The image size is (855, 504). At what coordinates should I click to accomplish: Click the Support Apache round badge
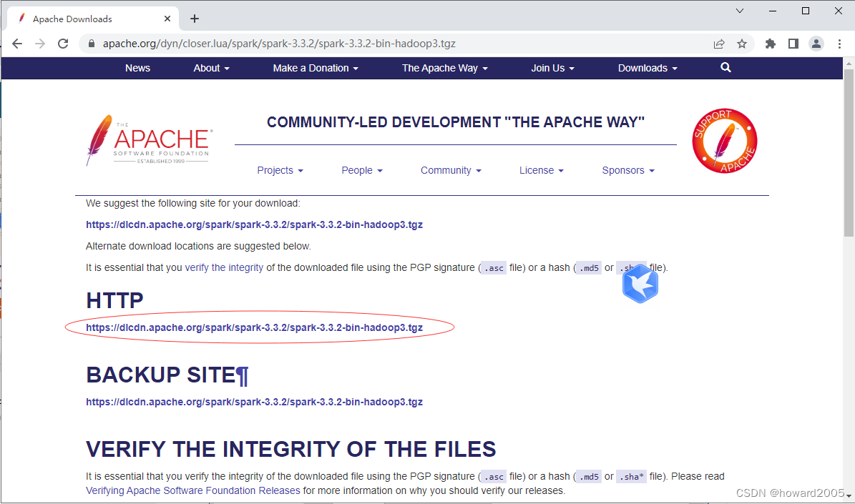(725, 141)
